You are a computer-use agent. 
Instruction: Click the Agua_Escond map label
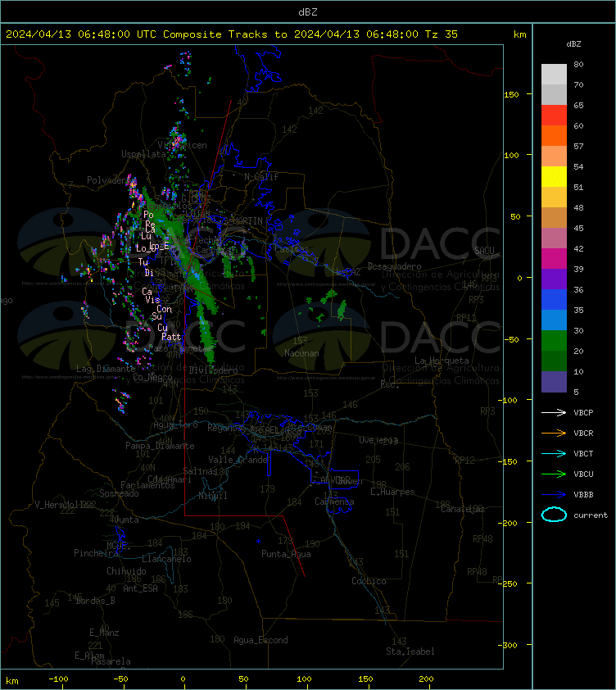click(x=260, y=640)
